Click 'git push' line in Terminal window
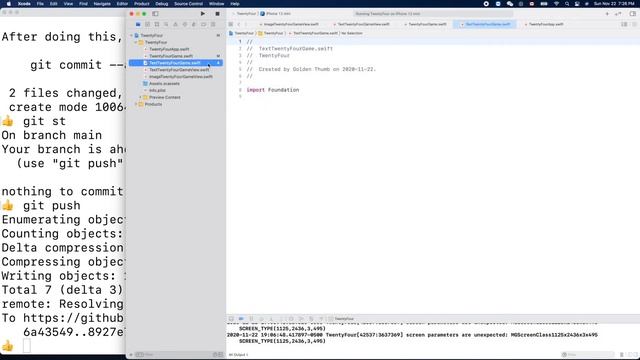 pyautogui.click(x=51, y=206)
